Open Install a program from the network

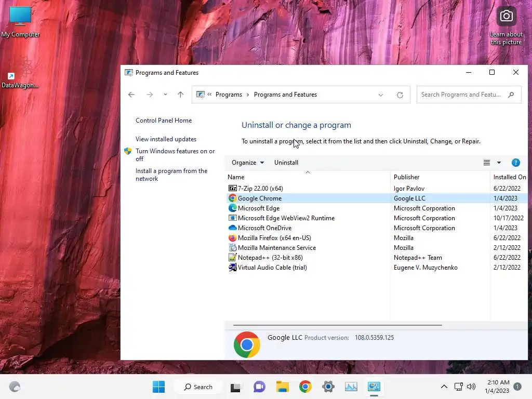(171, 175)
